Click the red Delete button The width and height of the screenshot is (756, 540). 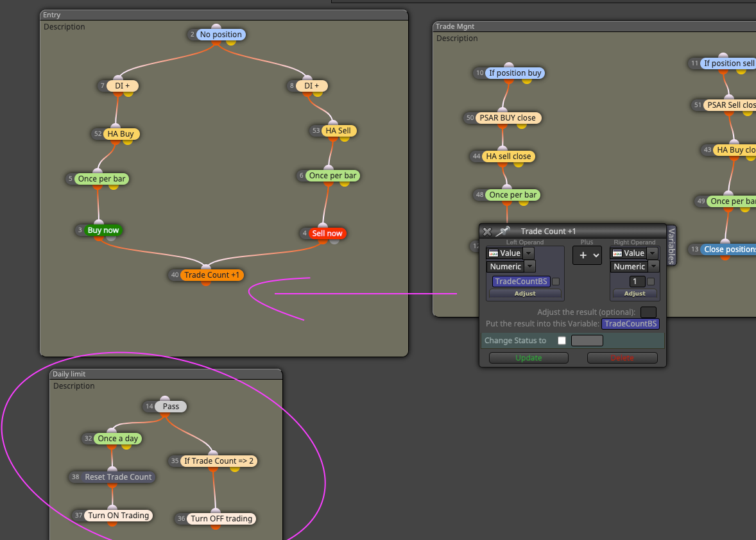tap(622, 358)
